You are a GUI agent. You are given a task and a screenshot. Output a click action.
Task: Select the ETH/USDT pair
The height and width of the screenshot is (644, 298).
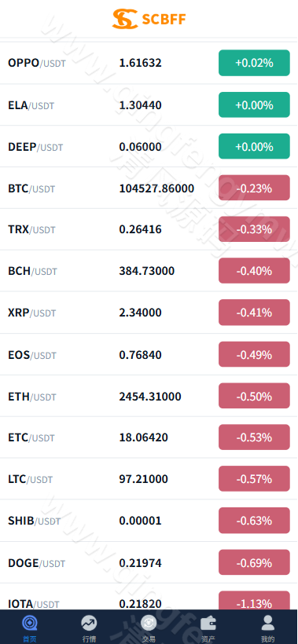(x=149, y=397)
